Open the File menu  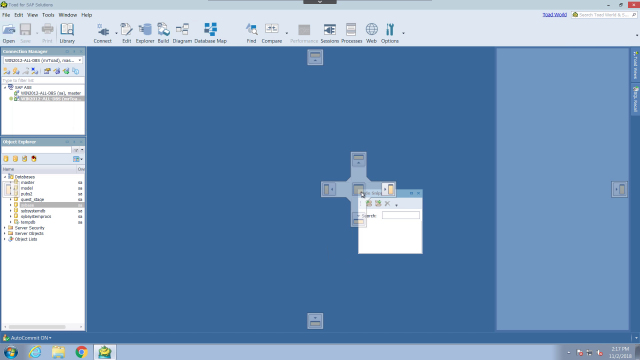[x=6, y=15]
